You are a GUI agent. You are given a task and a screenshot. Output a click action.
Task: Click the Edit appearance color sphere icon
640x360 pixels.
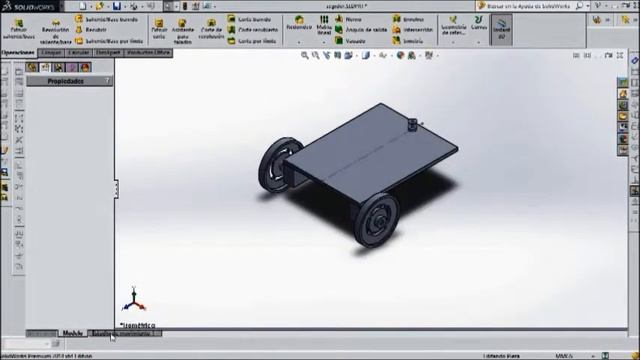click(400, 55)
